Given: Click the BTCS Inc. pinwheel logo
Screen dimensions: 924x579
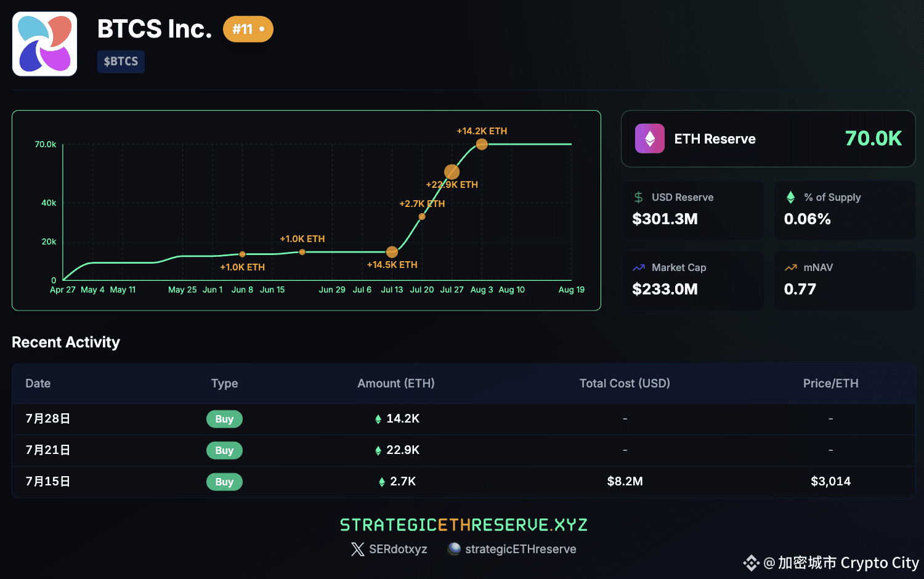Looking at the screenshot, I should coord(44,44).
